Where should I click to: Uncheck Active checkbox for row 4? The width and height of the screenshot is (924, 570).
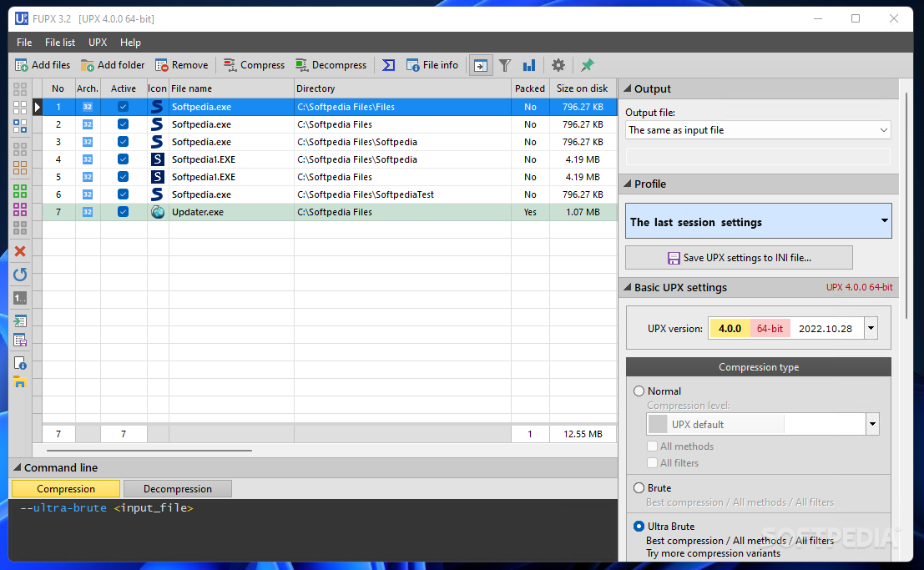pos(123,159)
